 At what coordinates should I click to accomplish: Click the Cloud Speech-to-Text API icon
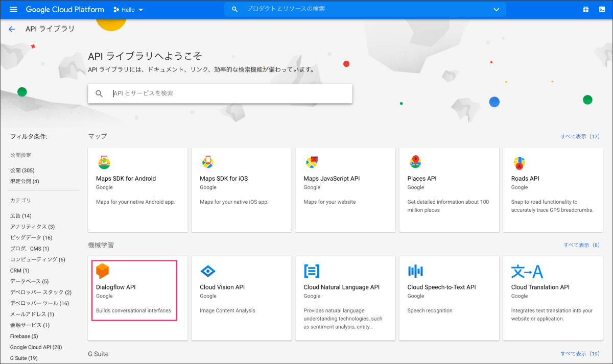[416, 271]
